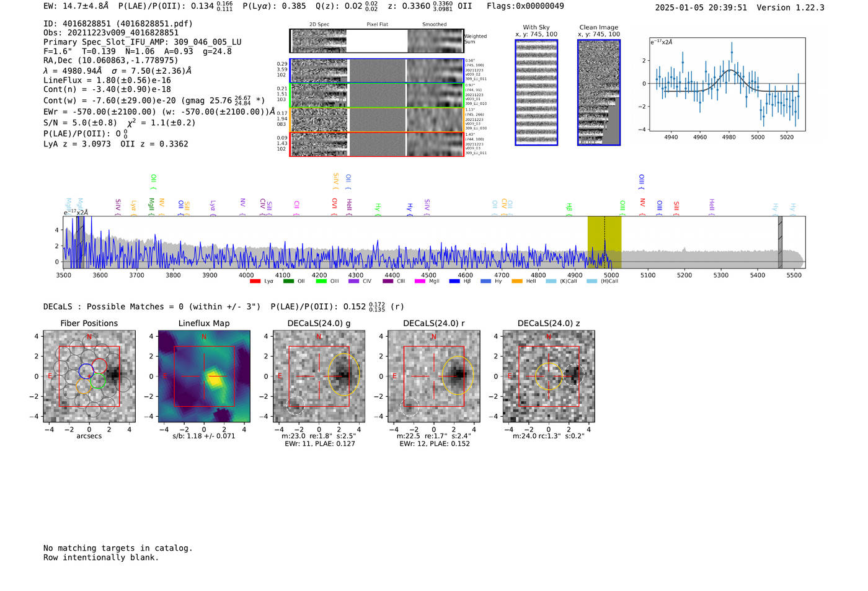The image size is (868, 591).
Task: Select the Weighted Sum 2D spectrum row
Action: click(x=377, y=41)
